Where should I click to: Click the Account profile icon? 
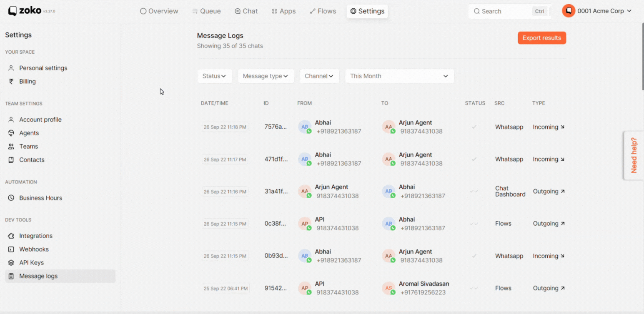[11, 120]
